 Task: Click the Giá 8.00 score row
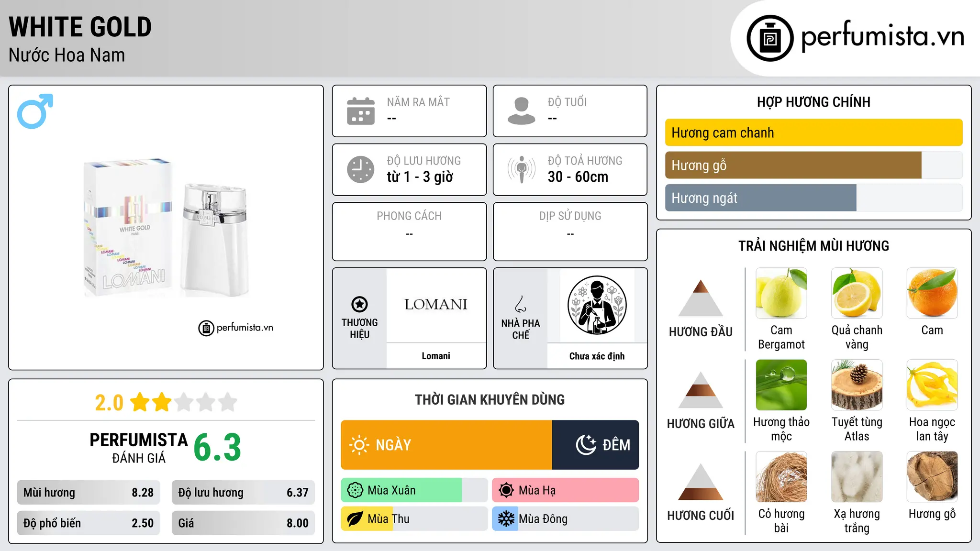243,523
